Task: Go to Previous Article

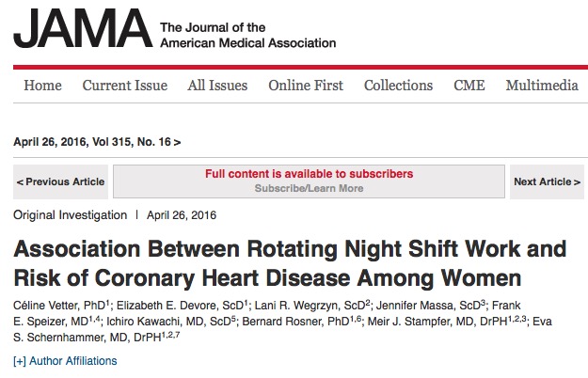Action: click(61, 181)
